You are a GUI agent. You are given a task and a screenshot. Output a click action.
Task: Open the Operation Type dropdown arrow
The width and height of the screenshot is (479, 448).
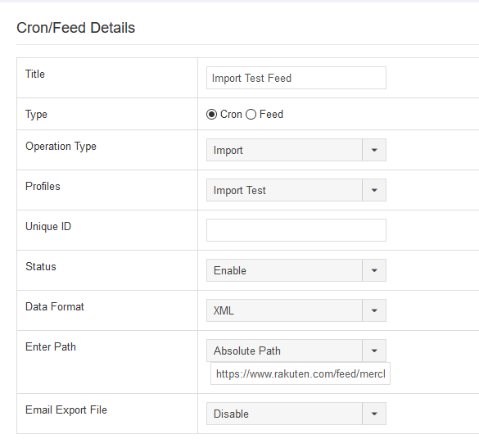point(374,150)
